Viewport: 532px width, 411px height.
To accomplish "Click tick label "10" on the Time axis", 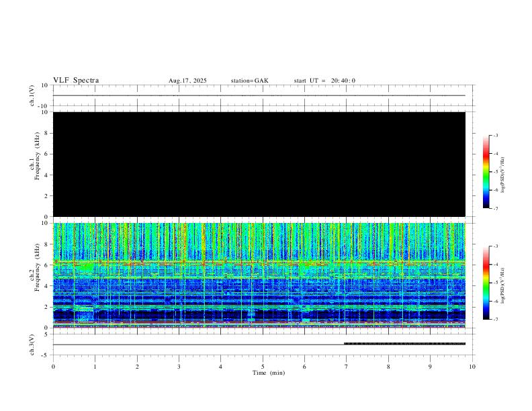I will (472, 367).
